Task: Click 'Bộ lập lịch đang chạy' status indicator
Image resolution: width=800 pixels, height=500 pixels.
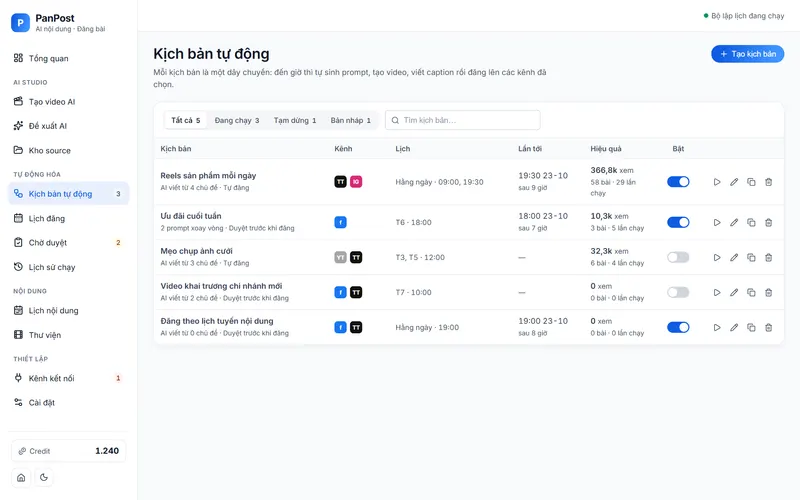Action: (744, 16)
